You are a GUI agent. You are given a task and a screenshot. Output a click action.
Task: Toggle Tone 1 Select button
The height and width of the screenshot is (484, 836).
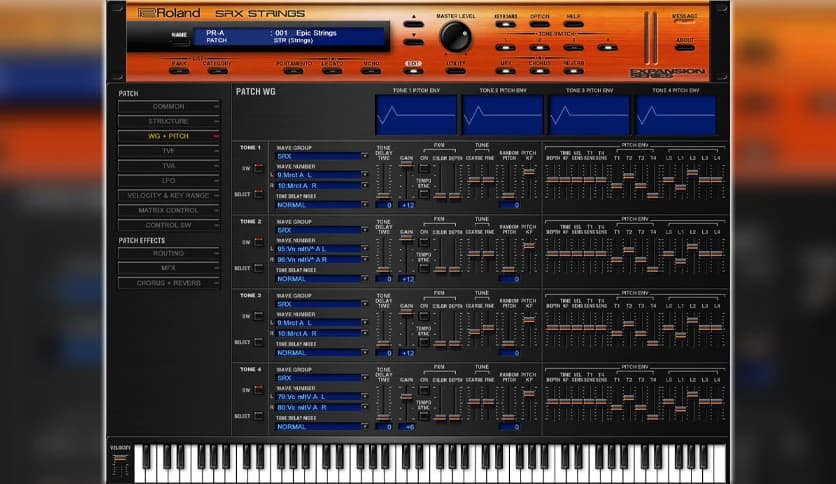[259, 193]
